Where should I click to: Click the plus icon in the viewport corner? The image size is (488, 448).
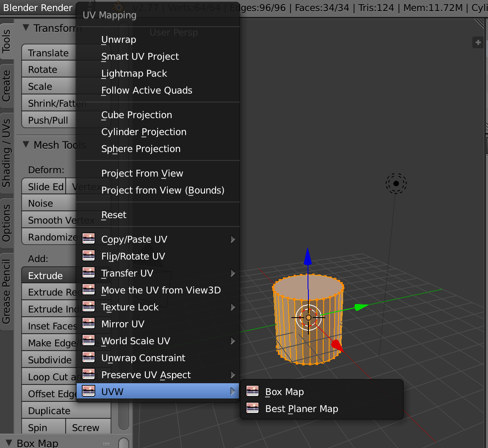click(x=478, y=42)
